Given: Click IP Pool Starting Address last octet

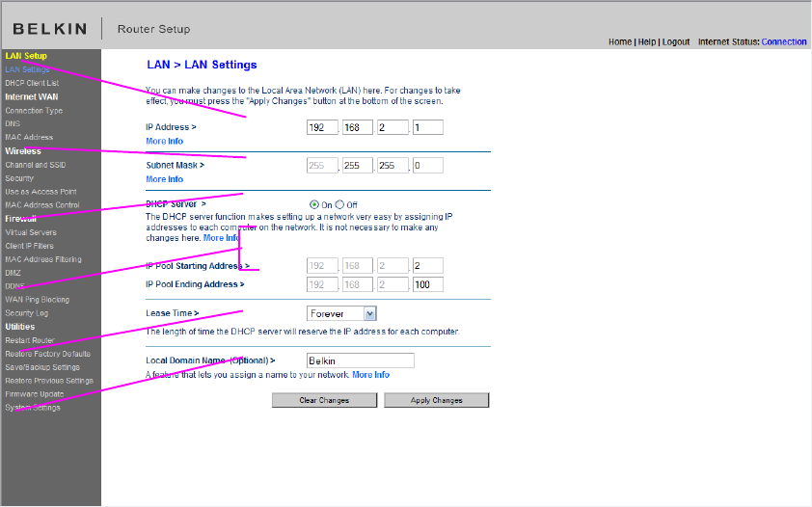Looking at the screenshot, I should click(x=428, y=266).
